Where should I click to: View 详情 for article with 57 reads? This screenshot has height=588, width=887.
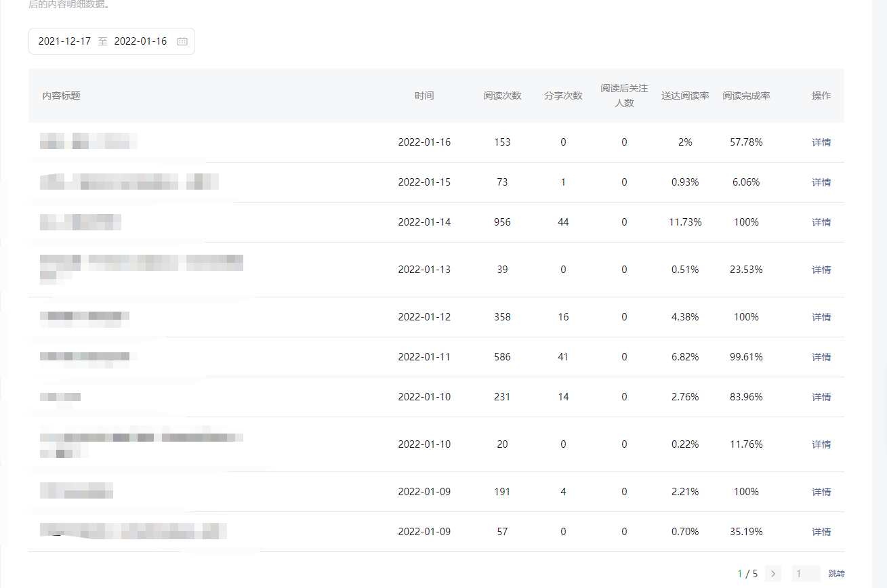(821, 532)
